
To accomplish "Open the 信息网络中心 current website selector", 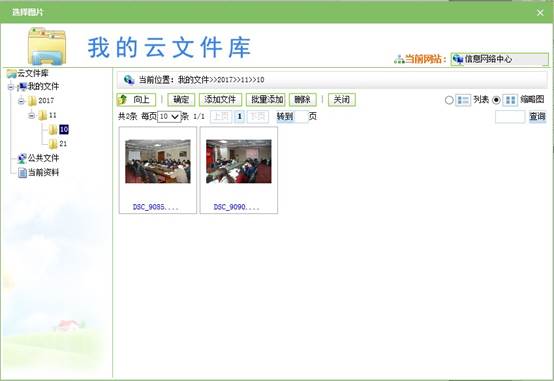I will click(500, 59).
